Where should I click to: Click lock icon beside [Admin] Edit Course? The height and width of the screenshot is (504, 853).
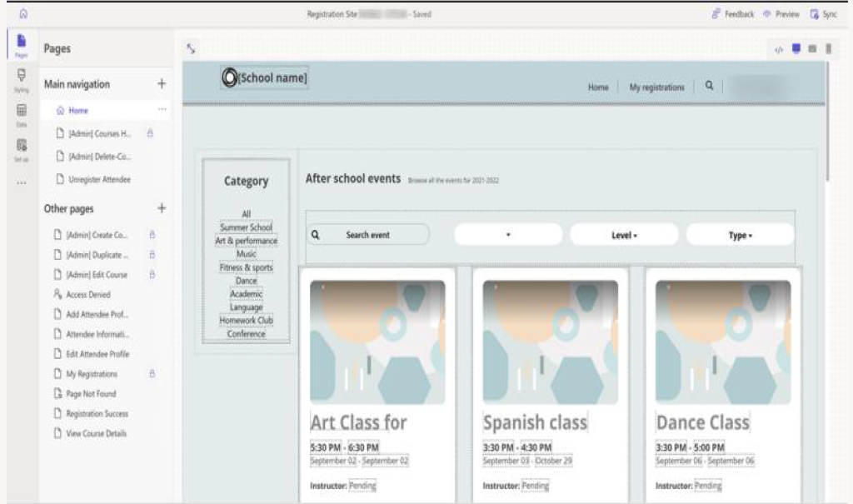tap(152, 274)
